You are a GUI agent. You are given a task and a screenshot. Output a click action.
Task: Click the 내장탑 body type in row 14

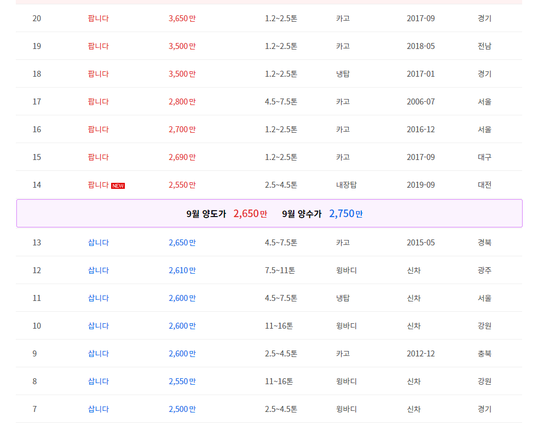point(346,185)
